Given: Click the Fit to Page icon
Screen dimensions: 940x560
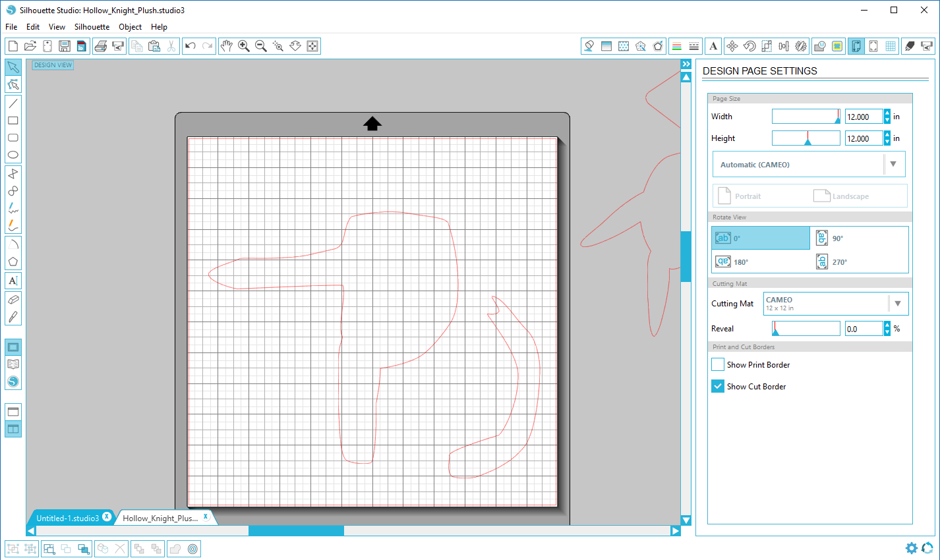Looking at the screenshot, I should [x=312, y=46].
